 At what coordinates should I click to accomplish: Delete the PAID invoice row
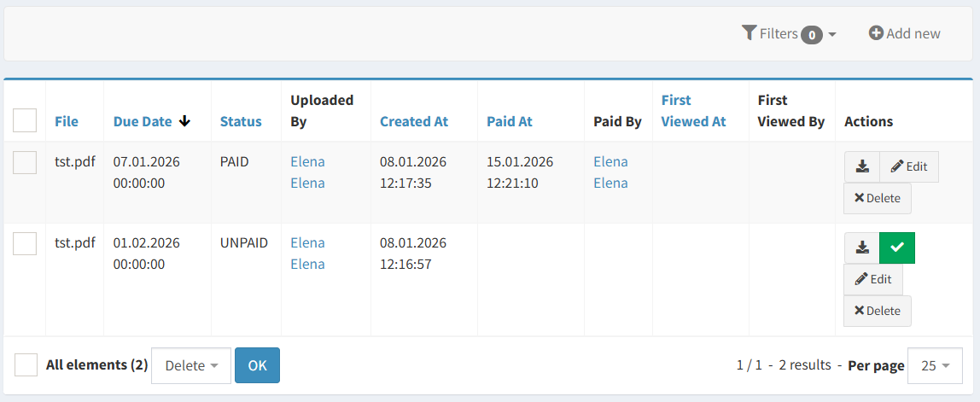pyautogui.click(x=877, y=198)
